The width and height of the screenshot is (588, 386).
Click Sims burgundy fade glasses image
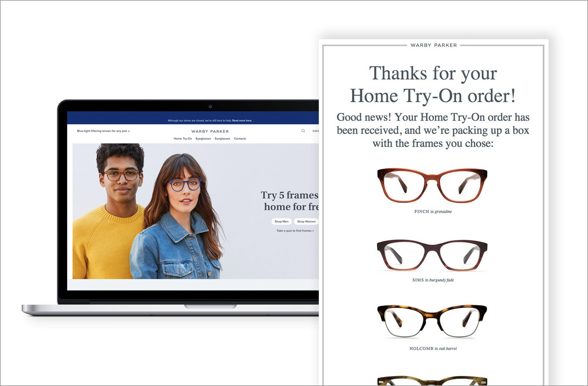(x=432, y=255)
